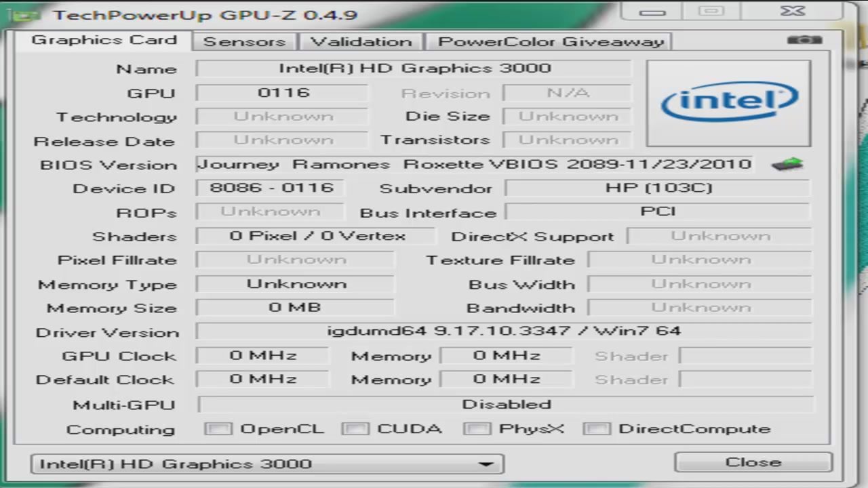This screenshot has height=488, width=868.
Task: Click the Memory Type Unknown value
Action: coord(295,284)
